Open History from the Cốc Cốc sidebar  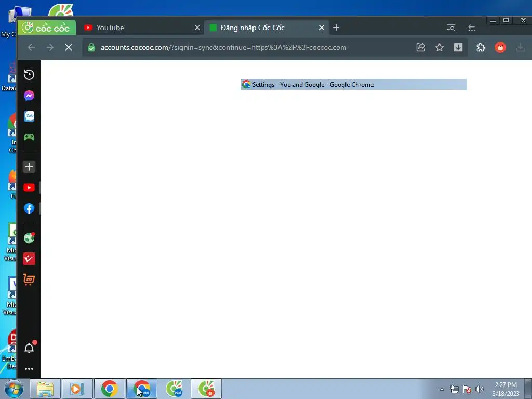[29, 75]
